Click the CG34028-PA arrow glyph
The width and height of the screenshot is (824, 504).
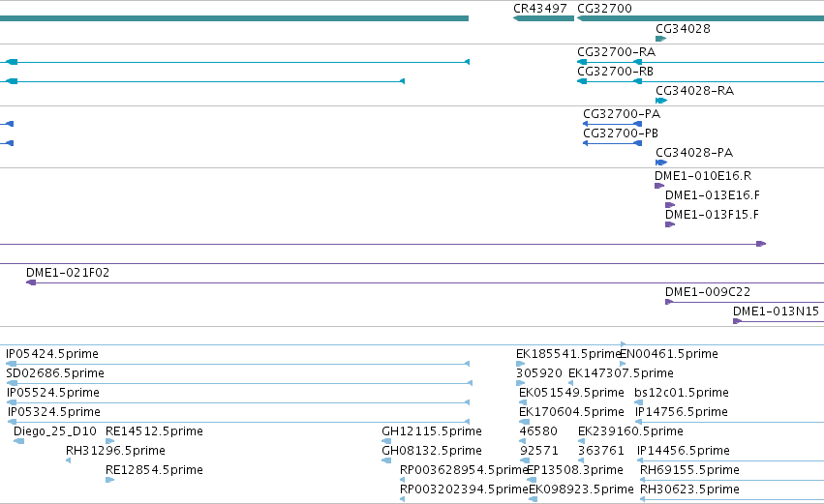point(661,163)
